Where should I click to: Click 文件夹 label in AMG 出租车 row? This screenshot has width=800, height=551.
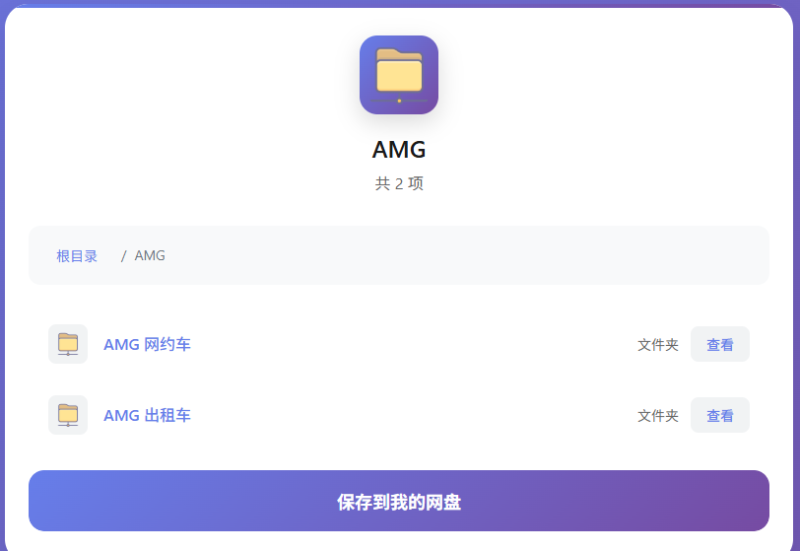pyautogui.click(x=658, y=416)
